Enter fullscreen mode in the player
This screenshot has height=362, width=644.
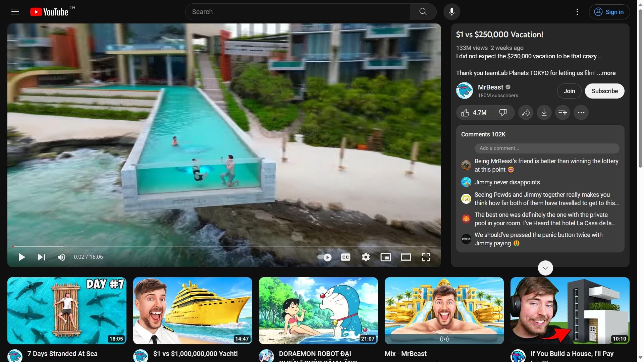[x=426, y=257]
